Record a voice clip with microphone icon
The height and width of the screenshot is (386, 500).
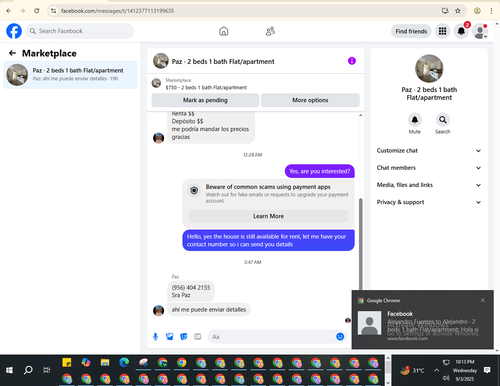155,337
